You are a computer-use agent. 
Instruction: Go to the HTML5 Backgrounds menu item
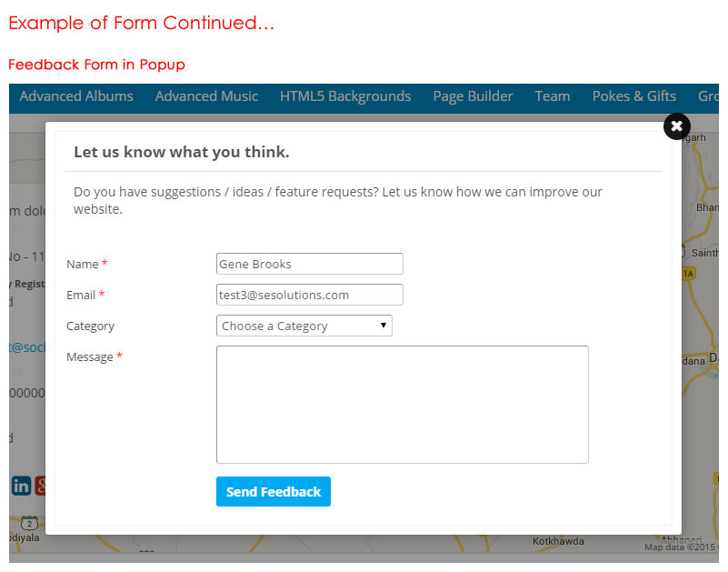pos(345,96)
